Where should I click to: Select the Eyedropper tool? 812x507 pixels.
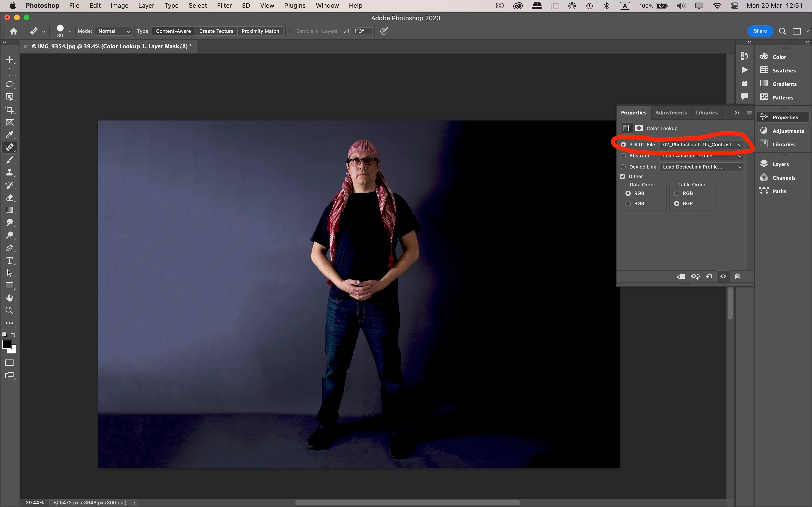point(9,135)
